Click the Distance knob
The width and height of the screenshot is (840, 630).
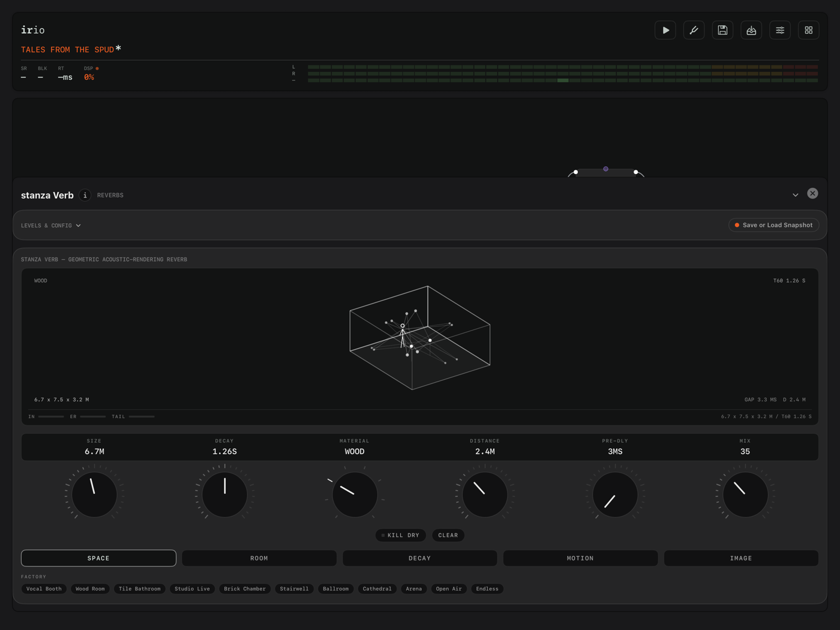pos(485,494)
